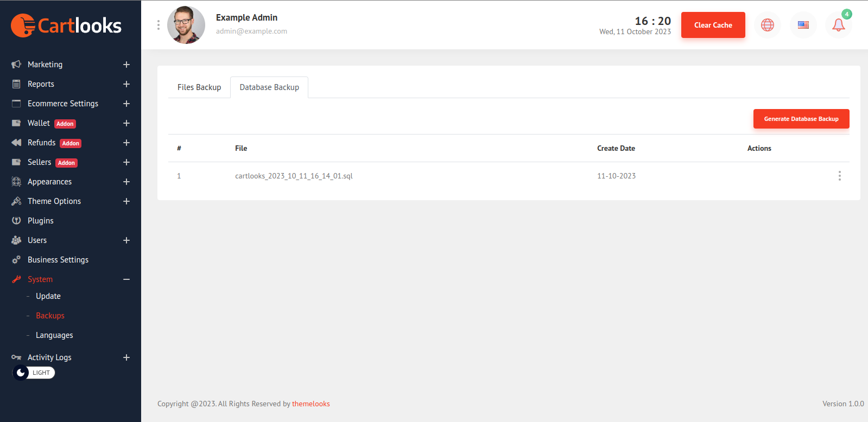Viewport: 868px width, 422px height.
Task: Select the Database Backup tab
Action: click(269, 87)
